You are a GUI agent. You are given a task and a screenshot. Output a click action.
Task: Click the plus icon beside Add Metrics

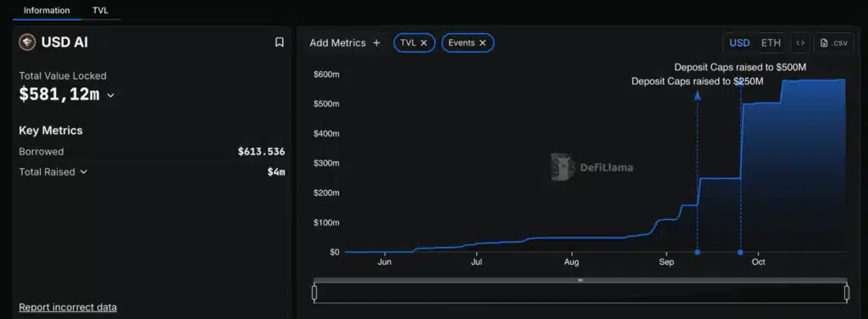click(376, 42)
